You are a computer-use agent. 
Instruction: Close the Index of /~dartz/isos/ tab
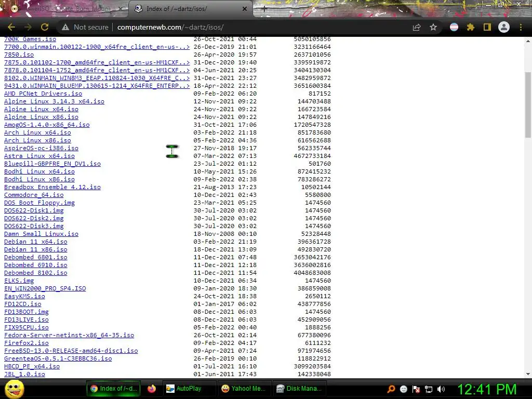pyautogui.click(x=245, y=9)
